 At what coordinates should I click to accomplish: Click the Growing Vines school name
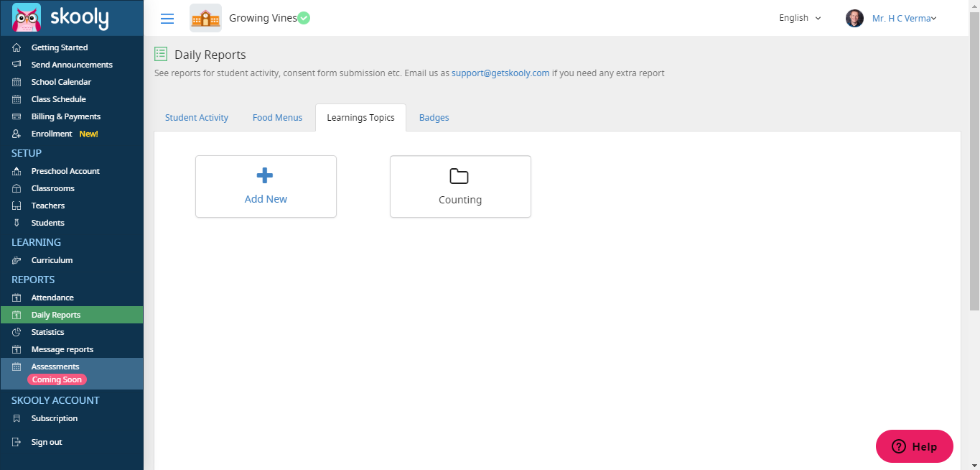point(263,18)
